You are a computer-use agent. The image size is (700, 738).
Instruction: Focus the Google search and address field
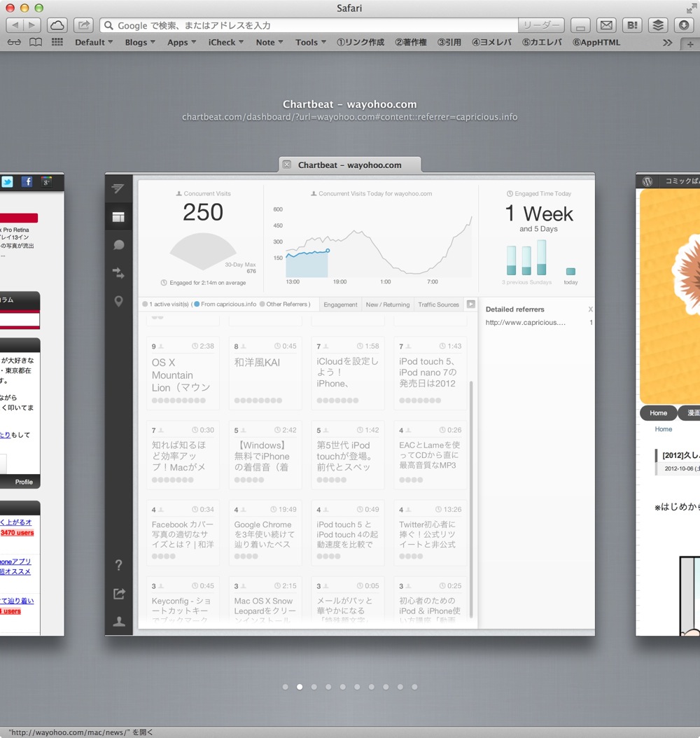point(309,25)
